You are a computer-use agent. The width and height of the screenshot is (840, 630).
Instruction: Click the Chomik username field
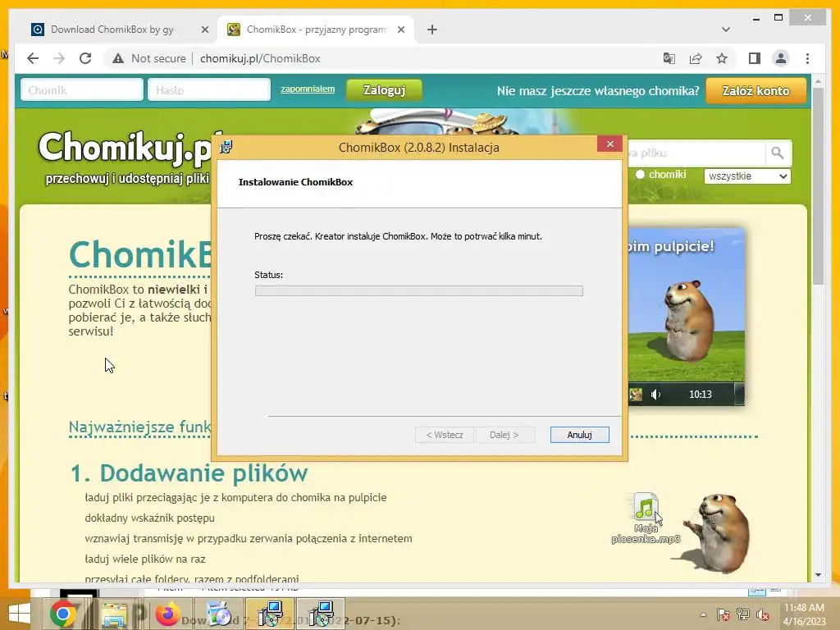tap(82, 89)
